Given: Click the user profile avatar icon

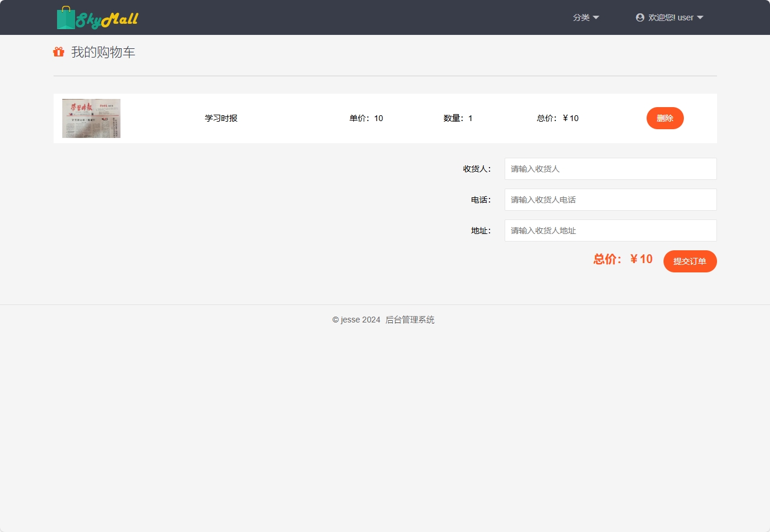Looking at the screenshot, I should click(x=640, y=17).
